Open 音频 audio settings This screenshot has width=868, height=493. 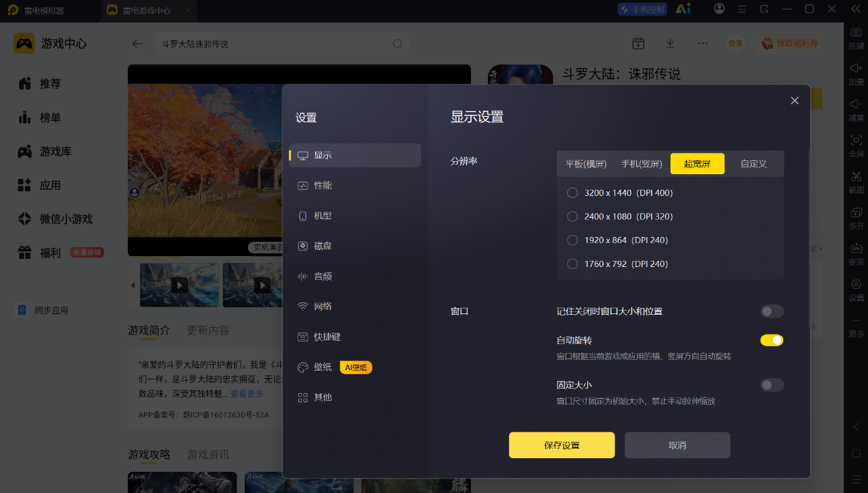355,277
